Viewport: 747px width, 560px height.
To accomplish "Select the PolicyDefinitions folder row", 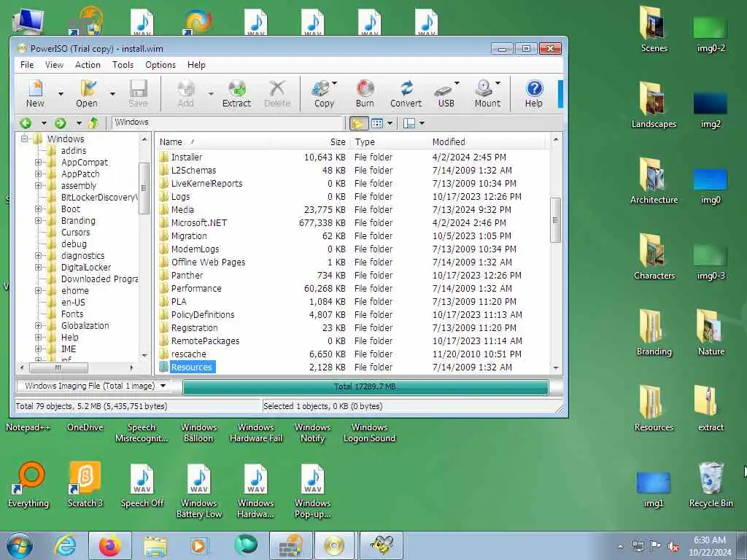I will (x=352, y=315).
